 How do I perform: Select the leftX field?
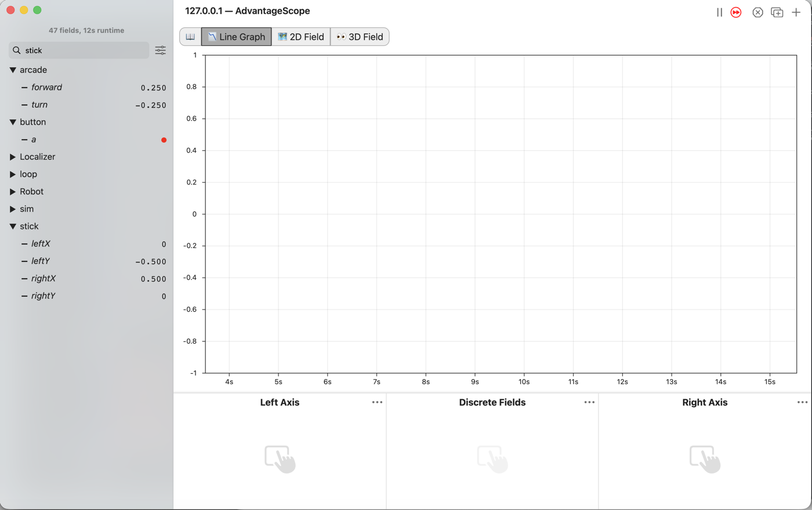point(41,244)
